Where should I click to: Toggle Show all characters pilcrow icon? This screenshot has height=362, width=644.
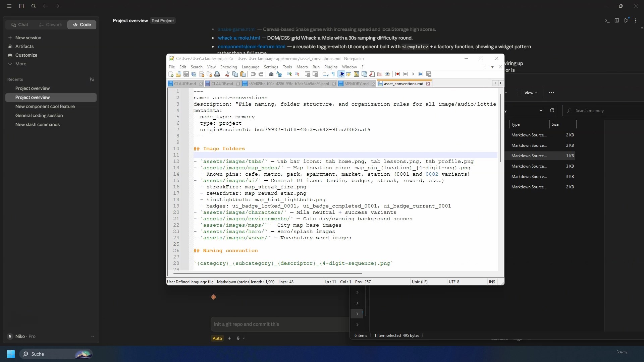coord(333,74)
